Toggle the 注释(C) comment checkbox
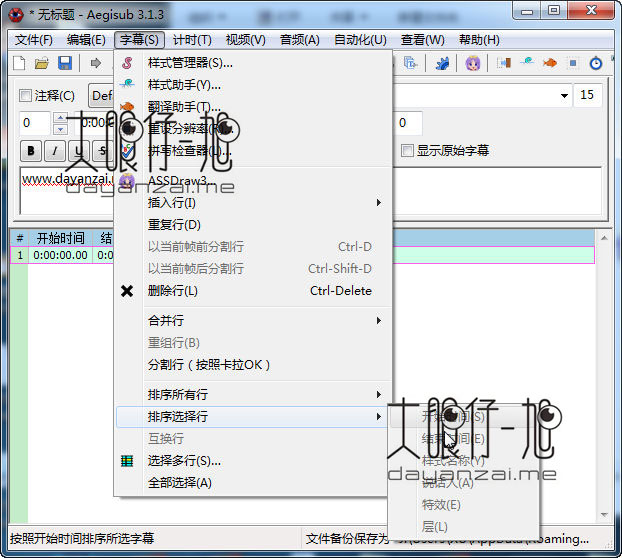The image size is (622, 558). pyautogui.click(x=25, y=96)
